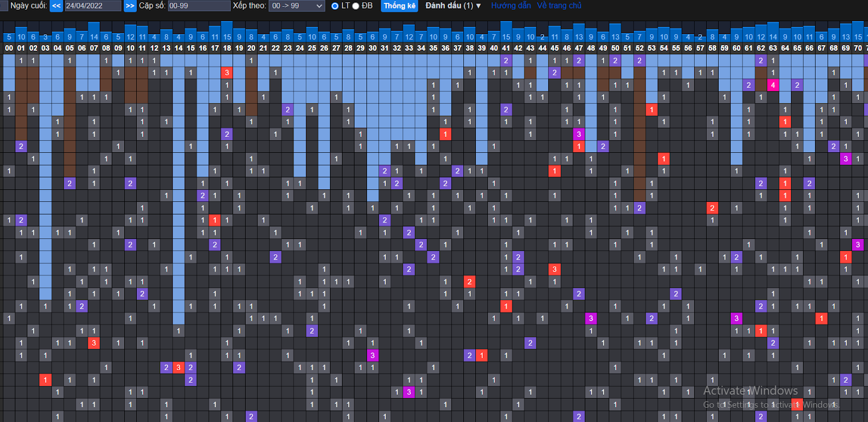Open the Về trang chủ link
Viewport: 868px width, 422px height.
(x=559, y=6)
